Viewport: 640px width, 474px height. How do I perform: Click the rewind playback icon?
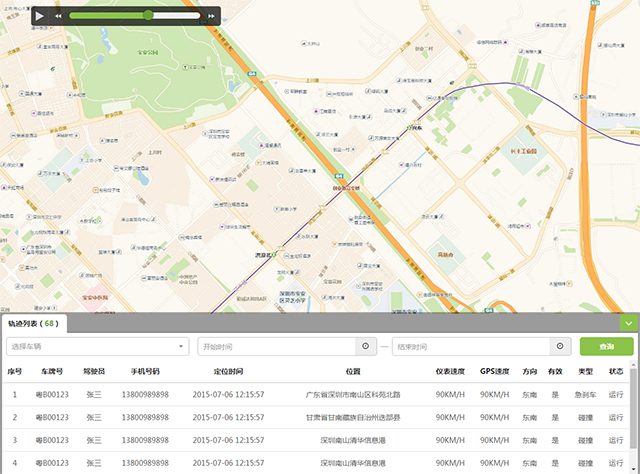59,16
